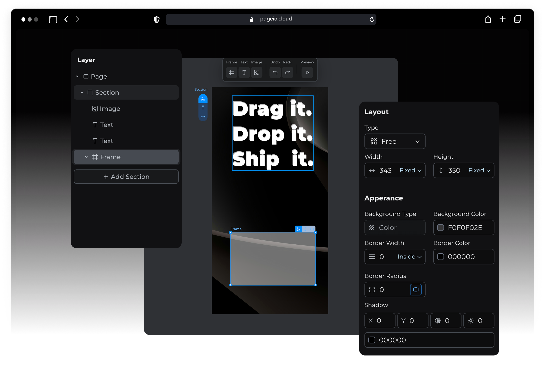Viewport: 542px width, 392px height.
Task: Open the Height Fixed dropdown
Action: click(479, 170)
